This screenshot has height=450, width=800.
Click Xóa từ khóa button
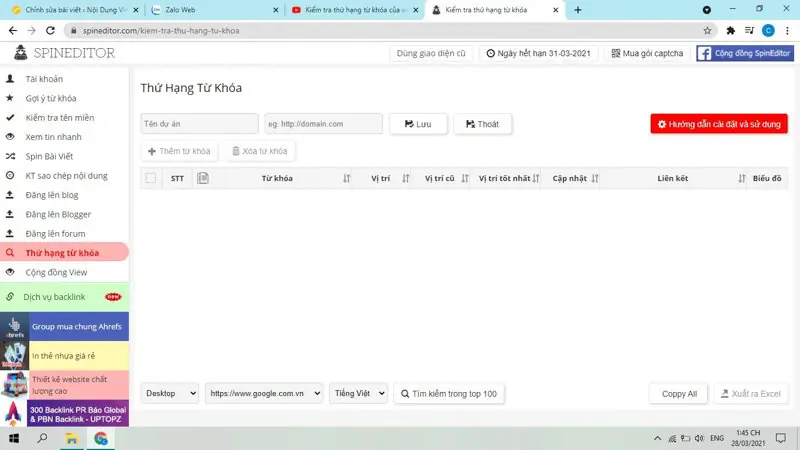point(260,152)
